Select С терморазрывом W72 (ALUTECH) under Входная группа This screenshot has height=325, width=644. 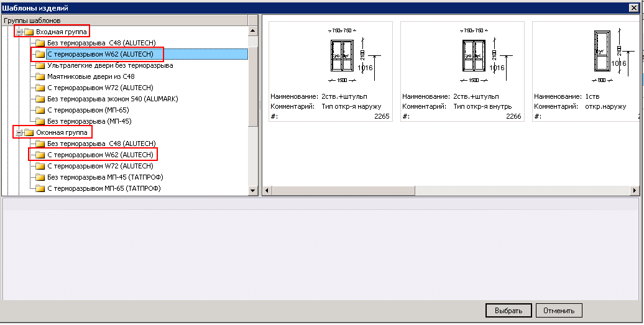(99, 88)
